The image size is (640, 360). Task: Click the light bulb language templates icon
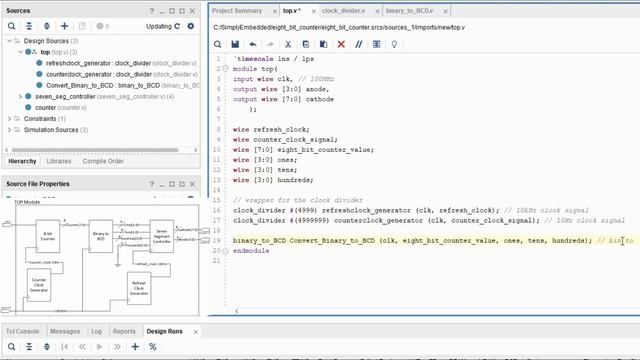(394, 44)
